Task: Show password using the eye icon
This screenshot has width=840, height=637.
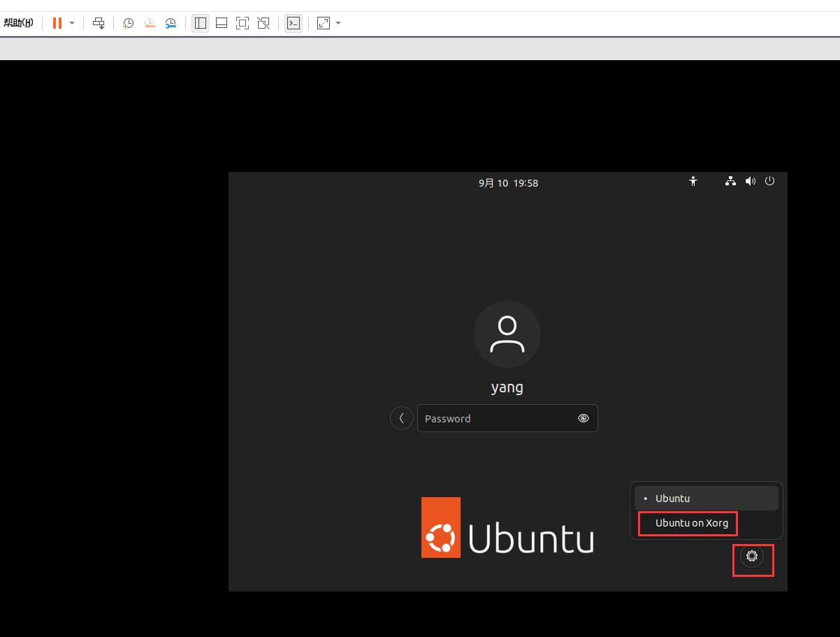Action: [x=584, y=418]
